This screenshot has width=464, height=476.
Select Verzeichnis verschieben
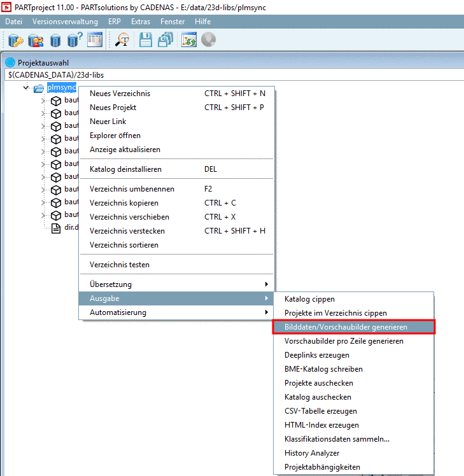click(176, 217)
